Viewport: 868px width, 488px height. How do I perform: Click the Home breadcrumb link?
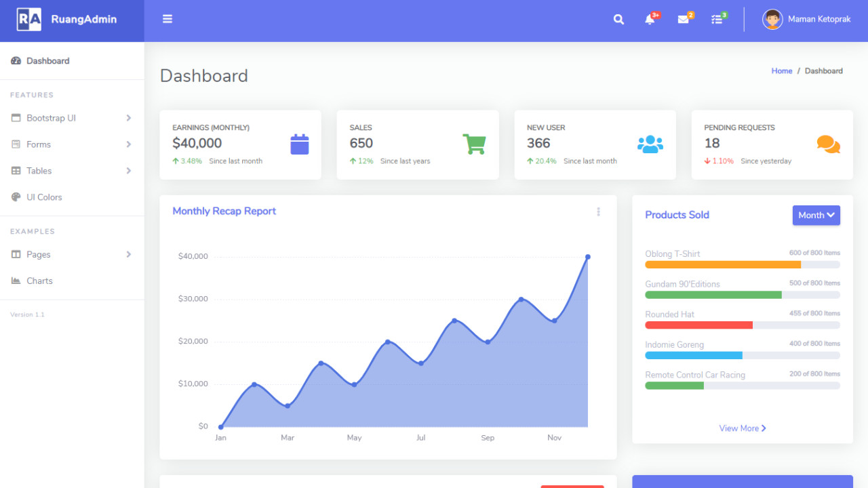point(781,71)
